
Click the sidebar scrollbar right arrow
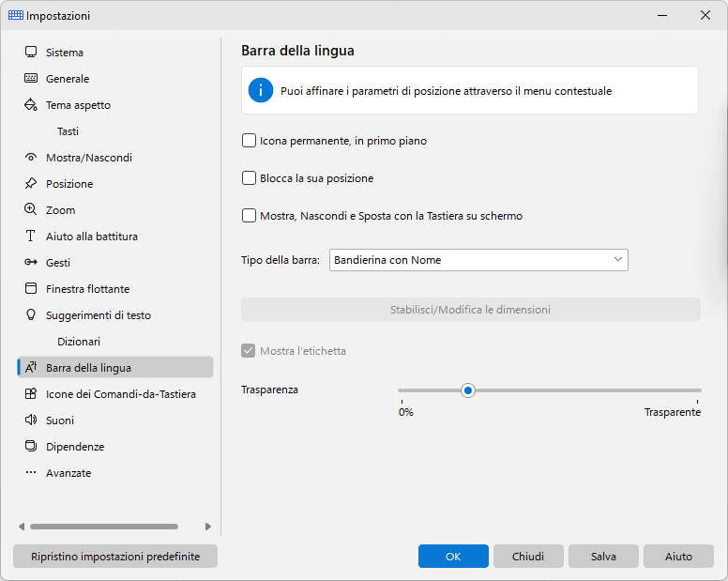(x=208, y=527)
